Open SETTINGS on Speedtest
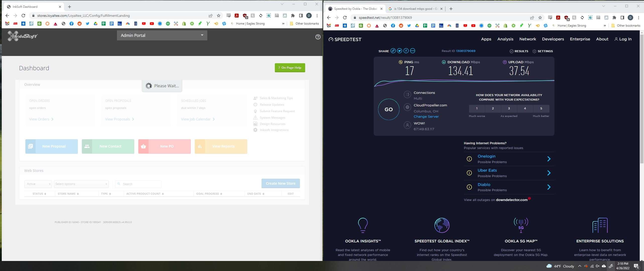644x271 pixels. click(543, 51)
